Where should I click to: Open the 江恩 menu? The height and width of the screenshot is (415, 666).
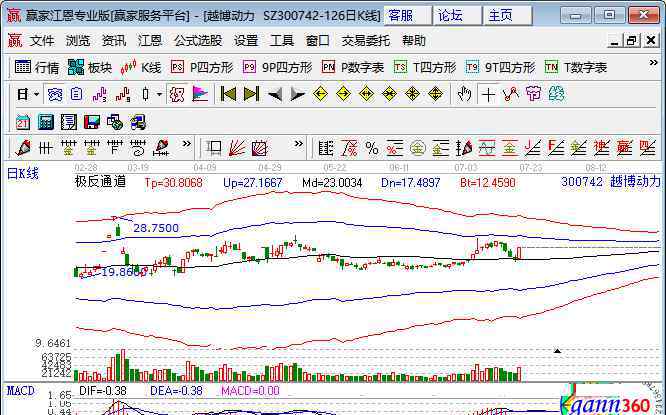point(150,41)
